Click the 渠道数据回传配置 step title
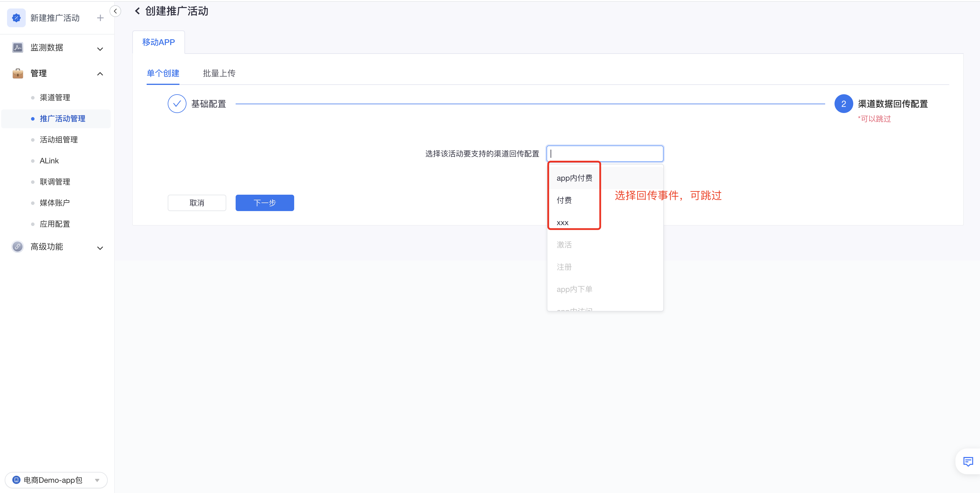 [x=892, y=103]
